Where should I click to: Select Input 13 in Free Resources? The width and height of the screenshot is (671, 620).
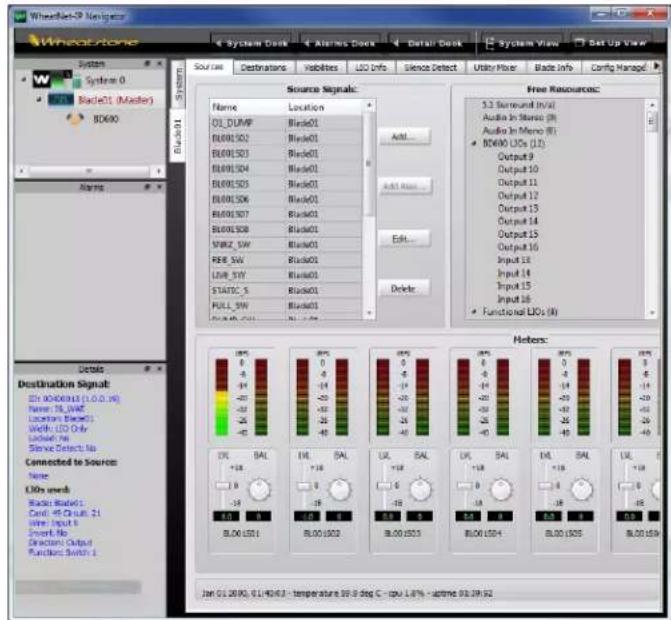tap(514, 260)
